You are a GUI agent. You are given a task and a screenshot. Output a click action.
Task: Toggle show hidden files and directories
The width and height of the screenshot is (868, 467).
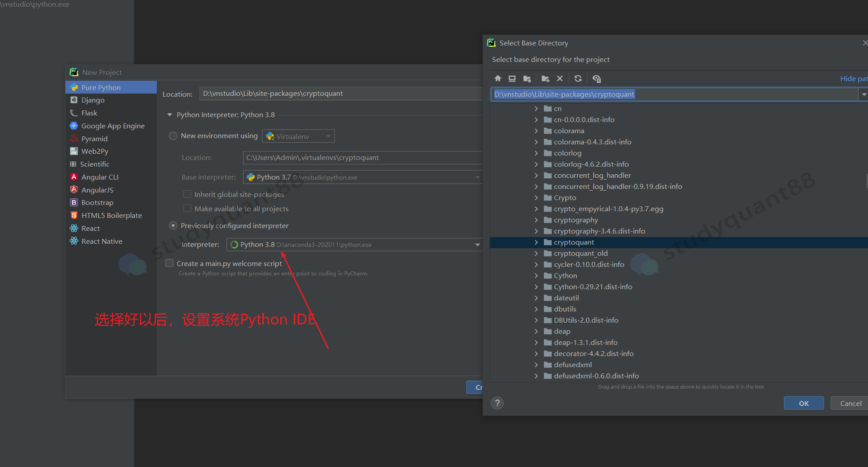pyautogui.click(x=597, y=78)
